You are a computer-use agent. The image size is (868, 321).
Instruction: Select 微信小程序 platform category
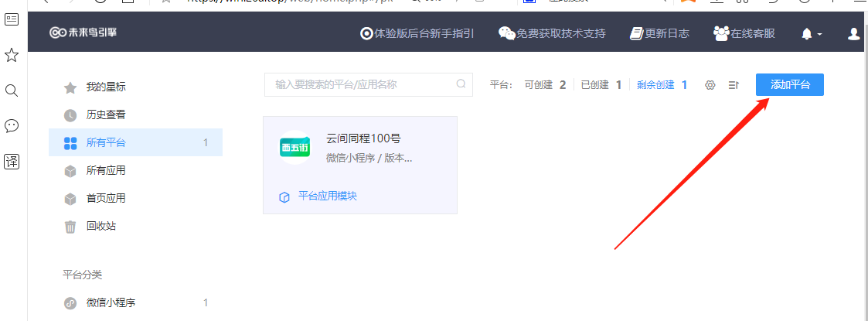pyautogui.click(x=135, y=302)
